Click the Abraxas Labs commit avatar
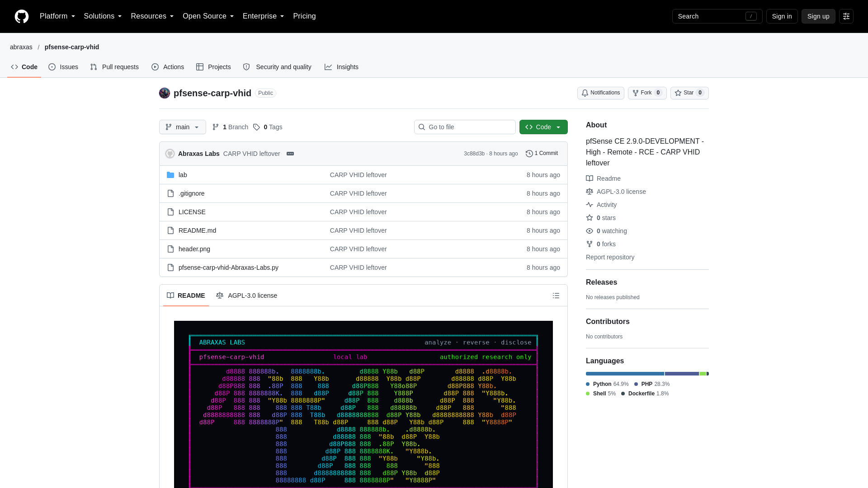The width and height of the screenshot is (868, 488). (x=170, y=154)
